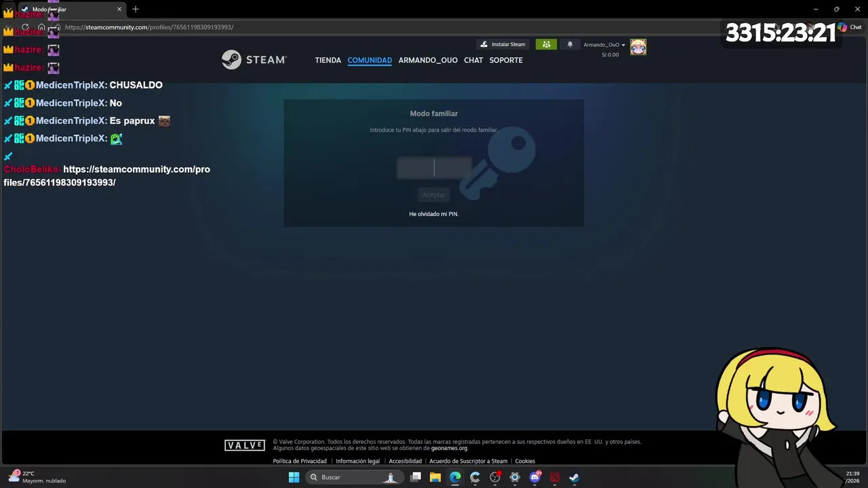The width and height of the screenshot is (868, 488).
Task: Open Settings gear on taskbar
Action: (x=515, y=477)
